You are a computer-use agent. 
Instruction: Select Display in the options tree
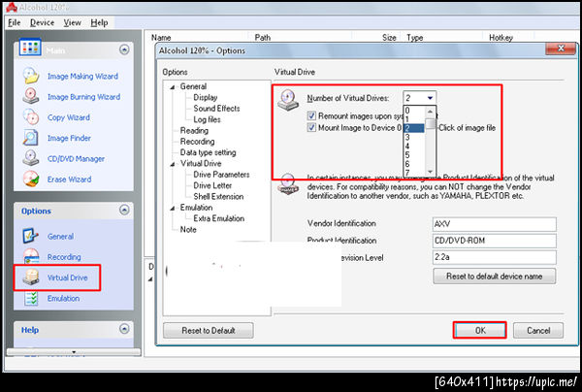click(x=206, y=97)
